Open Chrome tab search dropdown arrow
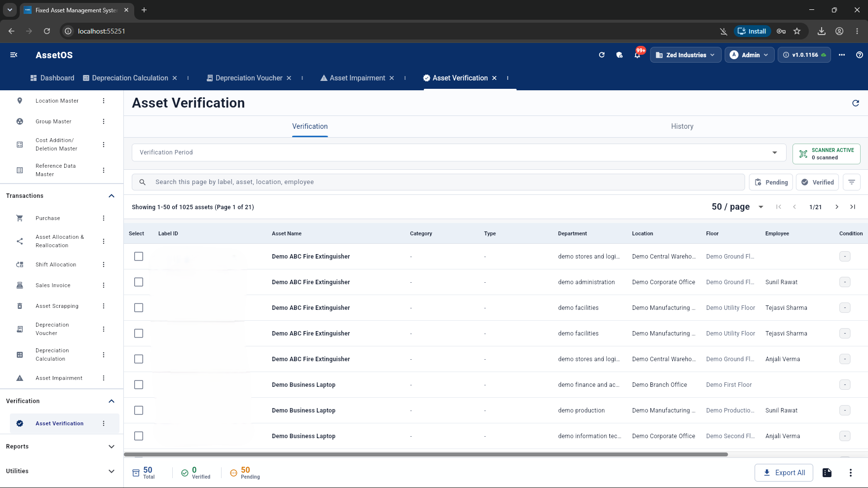868x488 pixels. [x=10, y=10]
